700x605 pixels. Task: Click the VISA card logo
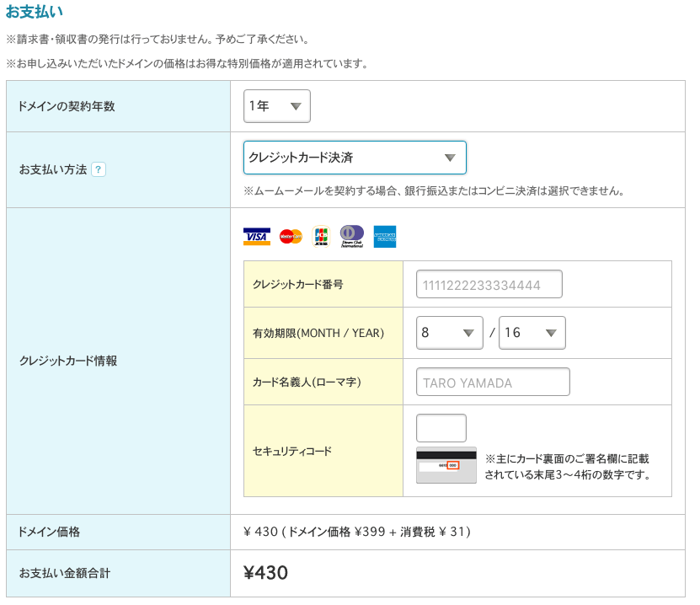[x=256, y=237]
